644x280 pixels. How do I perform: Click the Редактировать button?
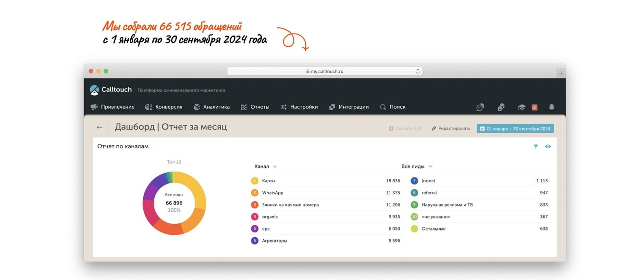click(x=451, y=128)
